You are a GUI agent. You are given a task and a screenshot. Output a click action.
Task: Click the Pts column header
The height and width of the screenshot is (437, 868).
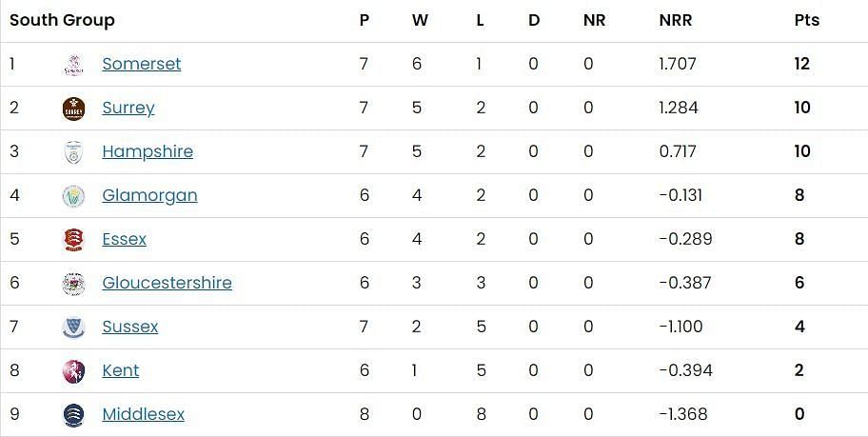(806, 20)
